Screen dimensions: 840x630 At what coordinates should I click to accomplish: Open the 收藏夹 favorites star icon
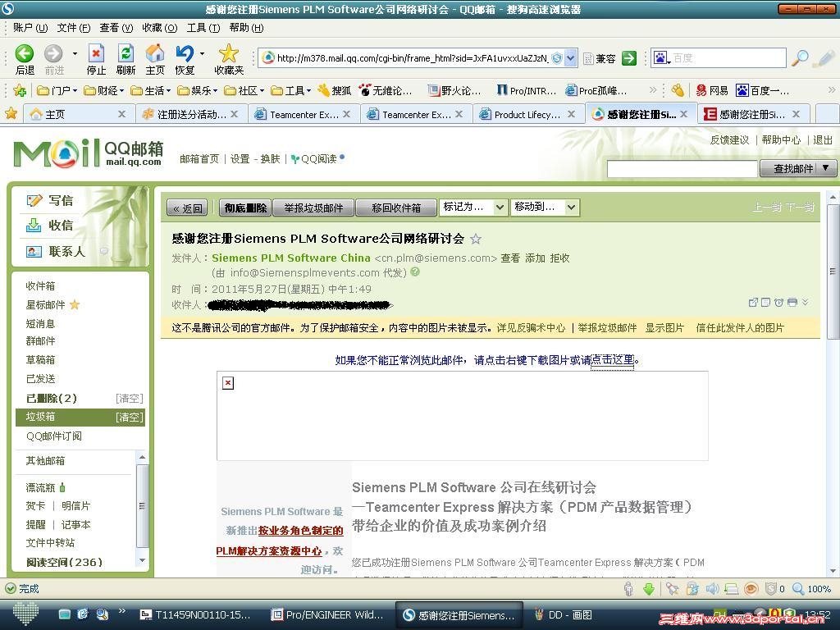(229, 53)
